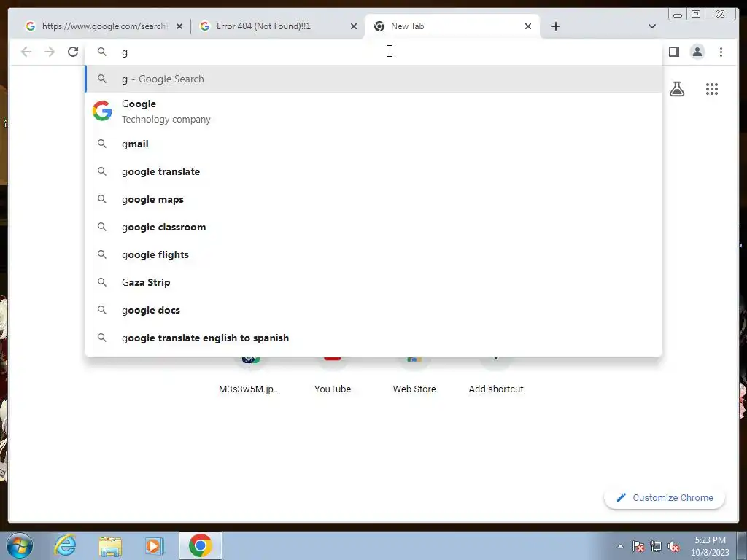The height and width of the screenshot is (560, 747).
Task: Pick the google translate suggestion
Action: [x=373, y=171]
